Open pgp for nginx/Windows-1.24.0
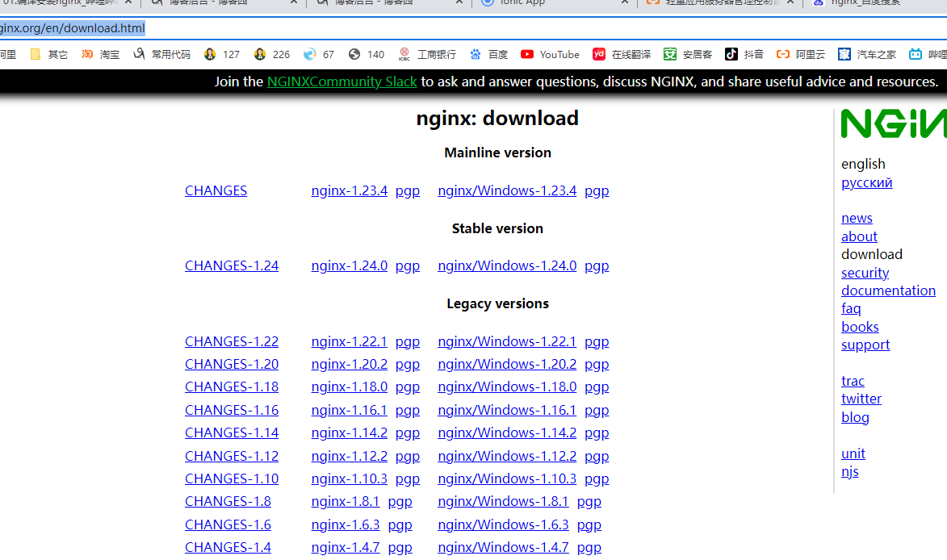This screenshot has width=947, height=560. tap(597, 266)
